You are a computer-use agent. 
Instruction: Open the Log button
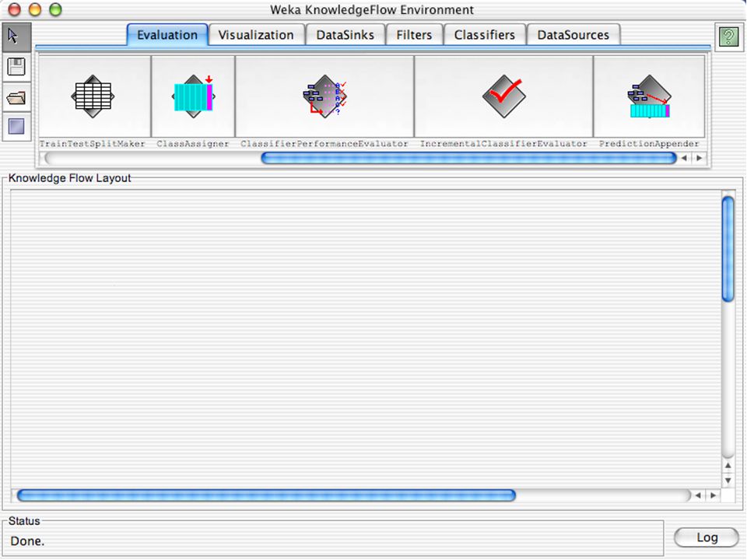707,537
